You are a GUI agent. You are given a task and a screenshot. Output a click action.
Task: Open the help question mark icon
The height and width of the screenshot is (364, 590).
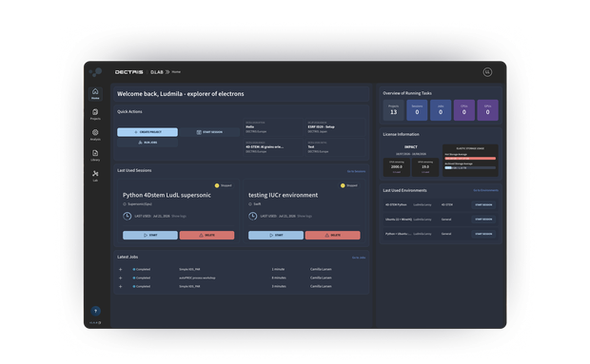[x=95, y=311]
